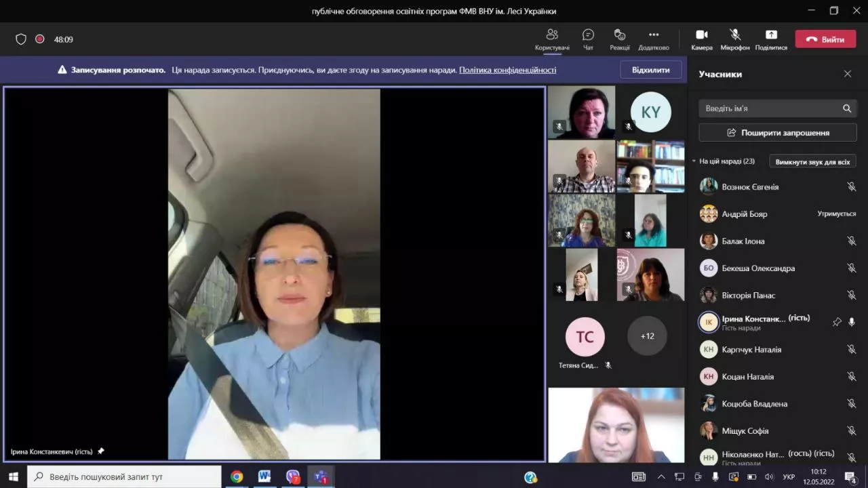The image size is (868, 488).
Task: Show the +12 additional participants
Action: (x=647, y=336)
